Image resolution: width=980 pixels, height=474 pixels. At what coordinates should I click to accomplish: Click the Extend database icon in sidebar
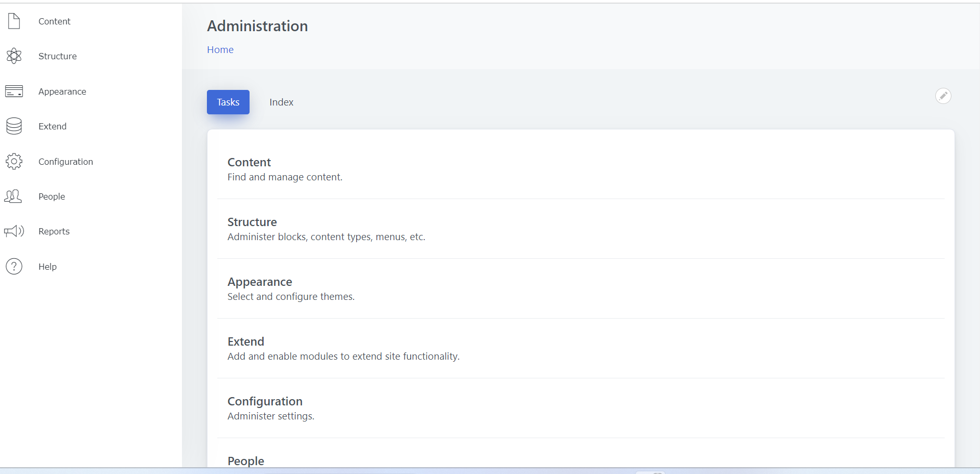click(14, 126)
